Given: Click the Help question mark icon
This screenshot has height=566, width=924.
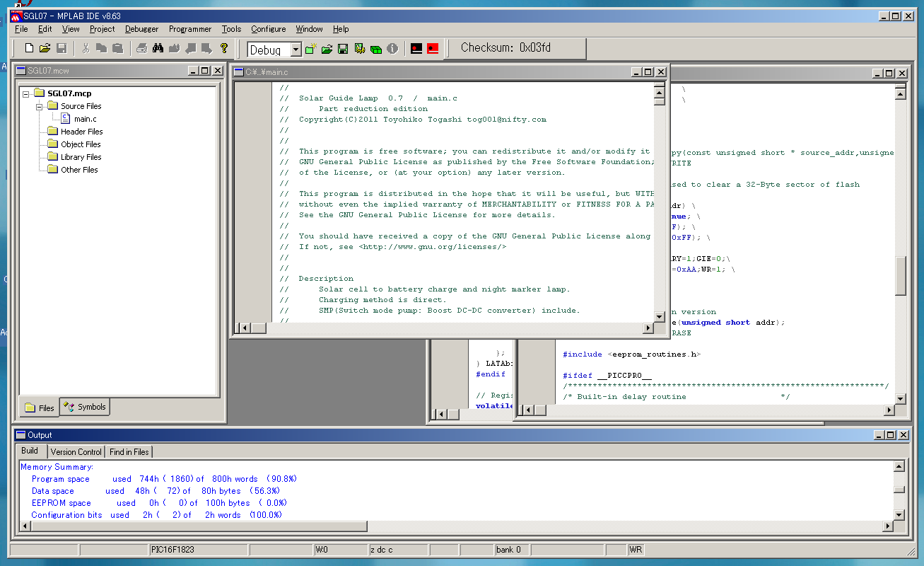Looking at the screenshot, I should click(224, 49).
